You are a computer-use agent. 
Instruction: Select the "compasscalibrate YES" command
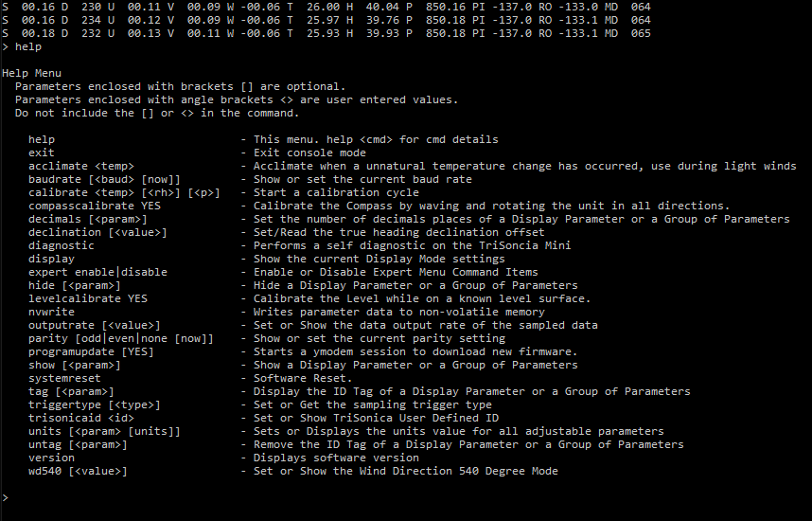[95, 206]
